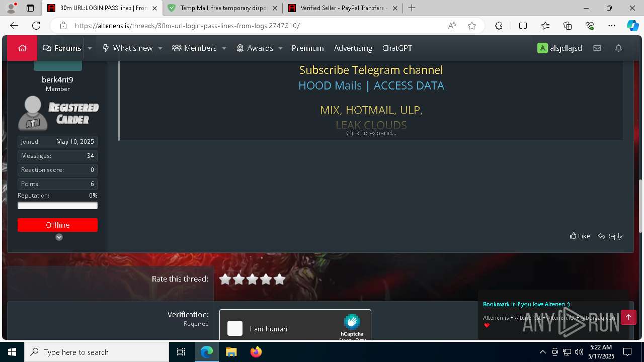Screen dimensions: 644x362
Task: Open ChatGPT nav link
Action: pos(397,48)
